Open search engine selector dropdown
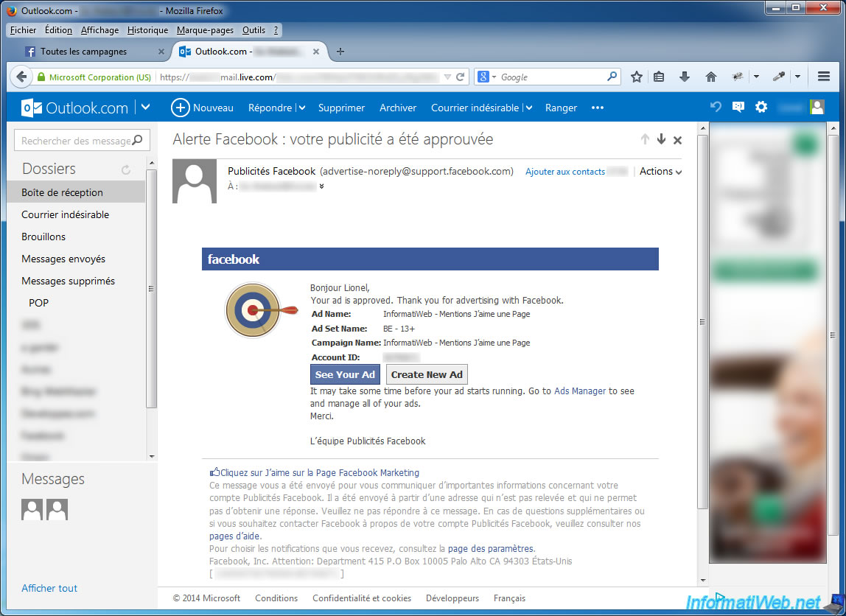846x616 pixels. (486, 77)
